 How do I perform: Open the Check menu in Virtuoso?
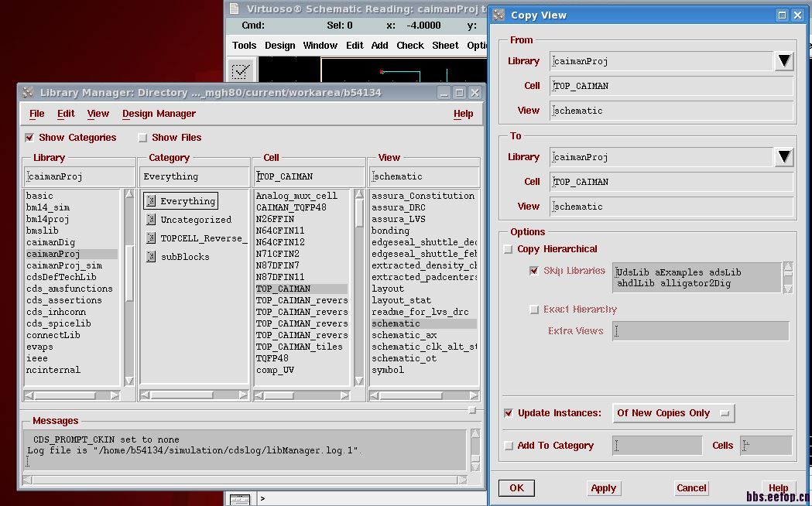point(409,45)
